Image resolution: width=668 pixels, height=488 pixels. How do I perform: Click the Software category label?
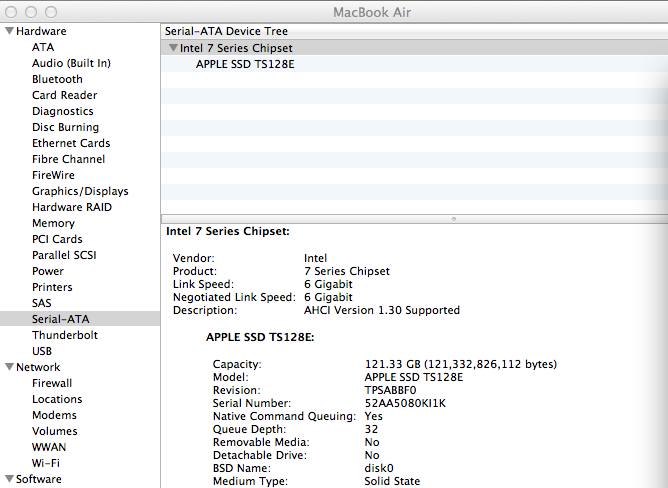tap(38, 479)
